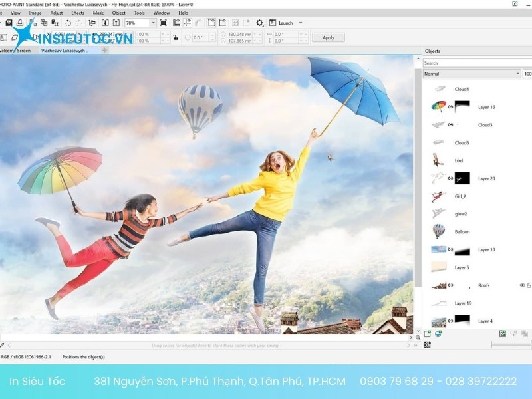This screenshot has height=399, width=532.
Task: Click the Apply button in the property bar
Action: [x=328, y=37]
